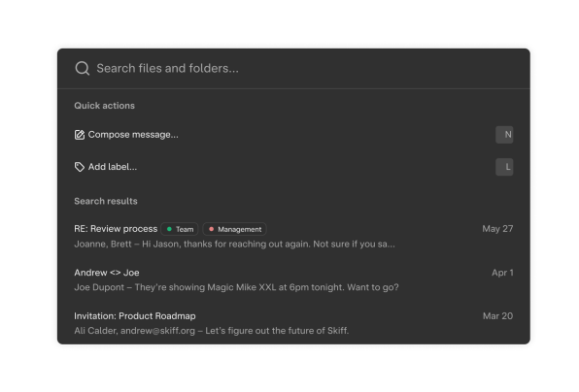579x392 pixels.
Task: Click the red dot on Management label
Action: (211, 229)
